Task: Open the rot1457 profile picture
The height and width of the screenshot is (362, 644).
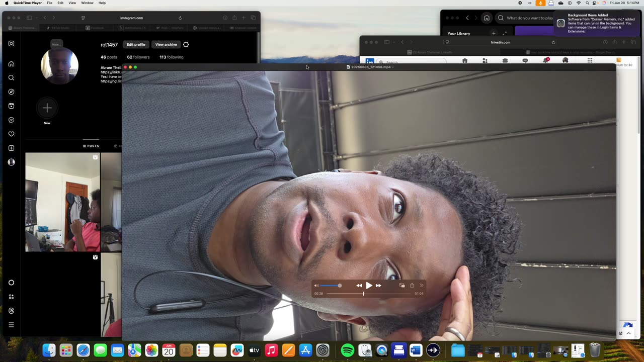Action: 59,66
